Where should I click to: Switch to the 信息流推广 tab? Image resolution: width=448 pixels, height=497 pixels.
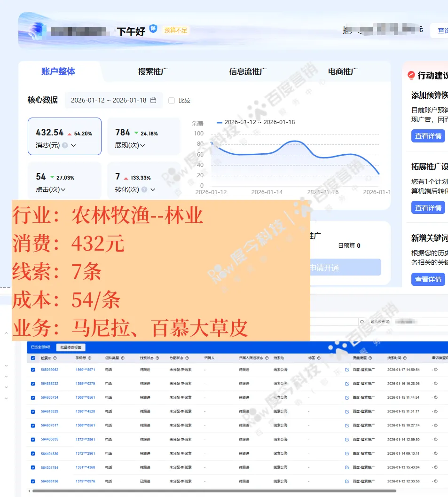(248, 71)
